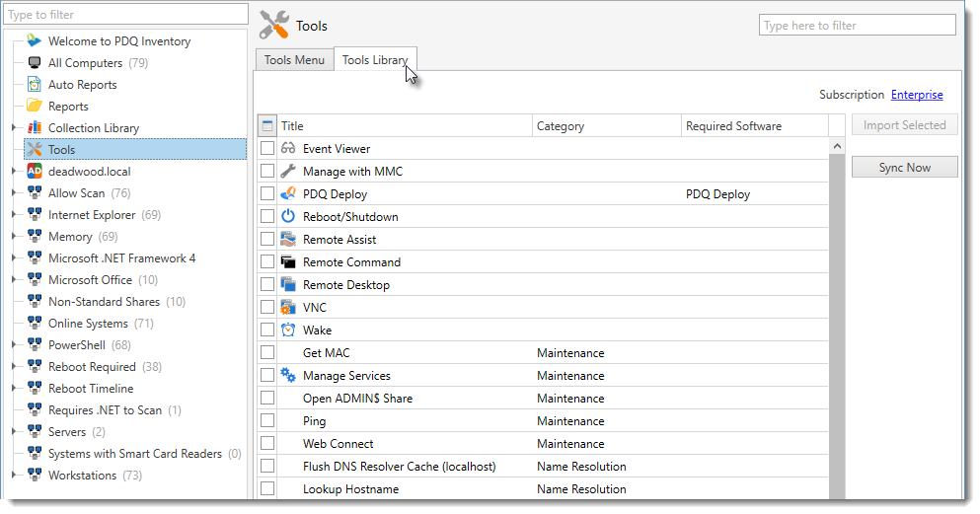Select the Reboot Timeline tree item
This screenshot has width=980, height=514.
91,388
